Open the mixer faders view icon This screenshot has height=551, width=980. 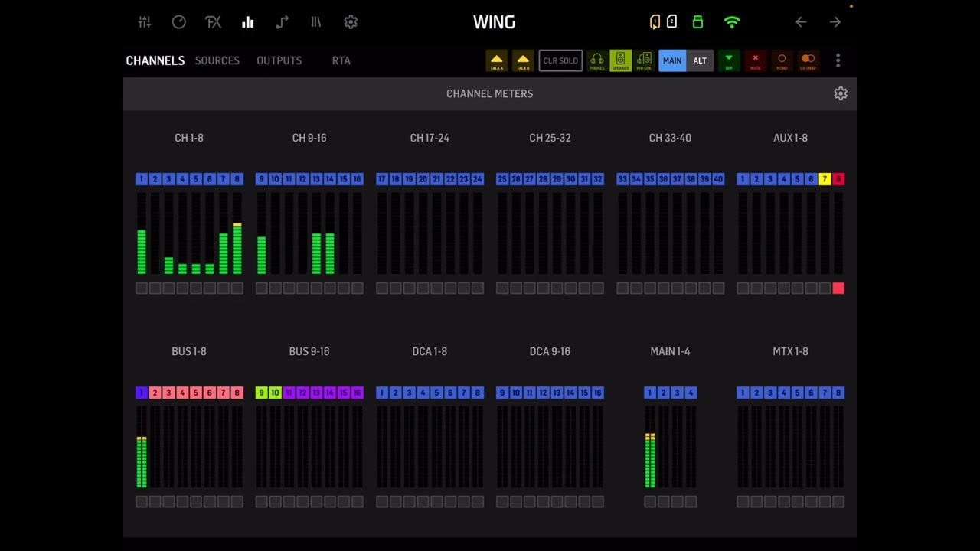pyautogui.click(x=144, y=22)
